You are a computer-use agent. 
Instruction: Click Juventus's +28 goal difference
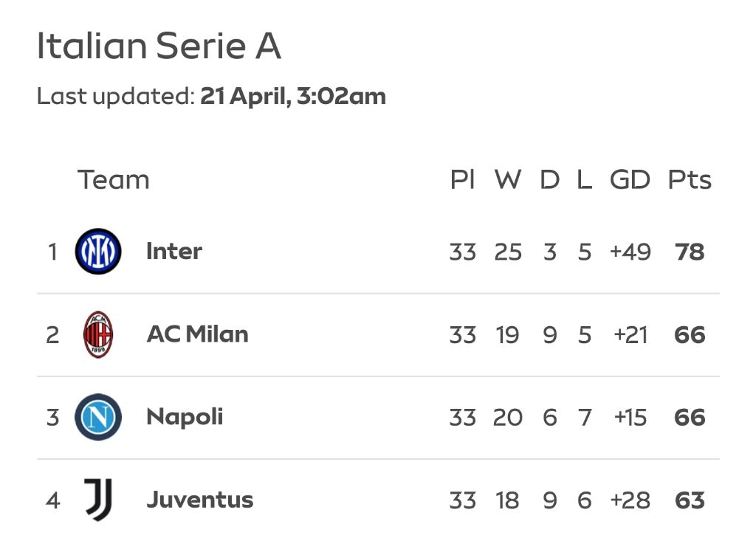[x=630, y=500]
